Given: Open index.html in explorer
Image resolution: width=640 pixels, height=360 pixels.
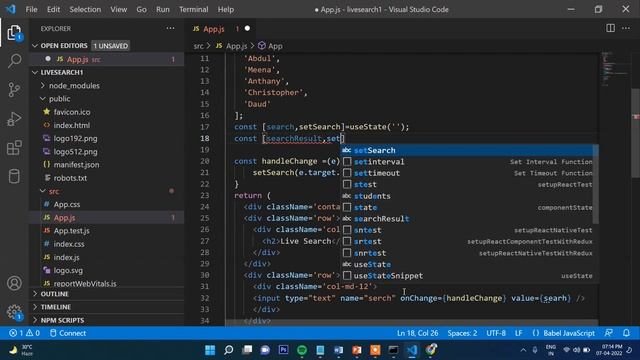Looking at the screenshot, I should [71, 125].
